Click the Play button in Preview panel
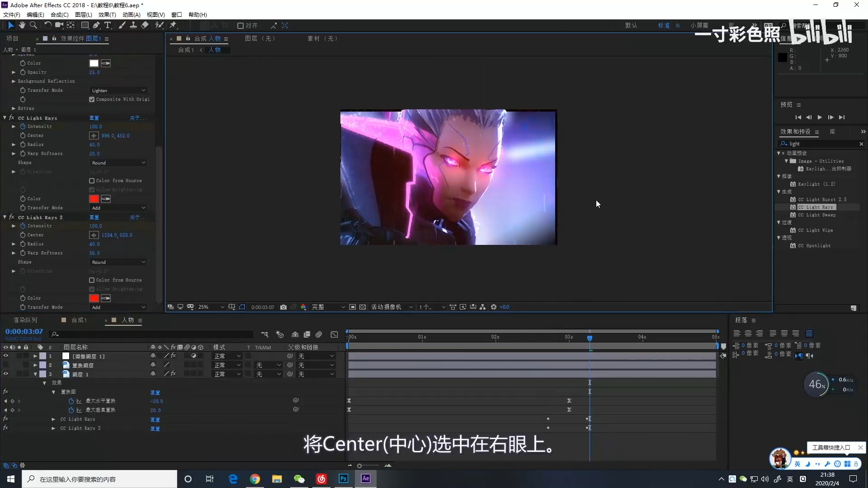Screen dimensions: 868x488 pos(820,117)
